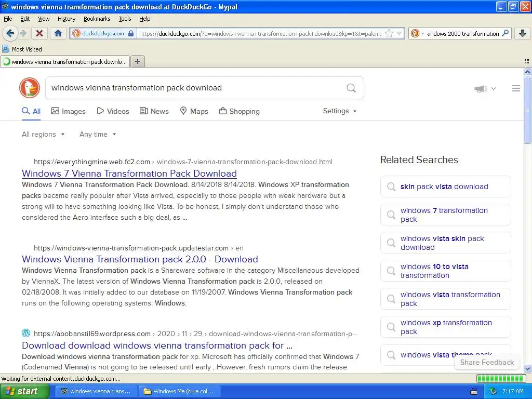
Task: Select the windows vienna transformation browser tab
Action: (65, 62)
